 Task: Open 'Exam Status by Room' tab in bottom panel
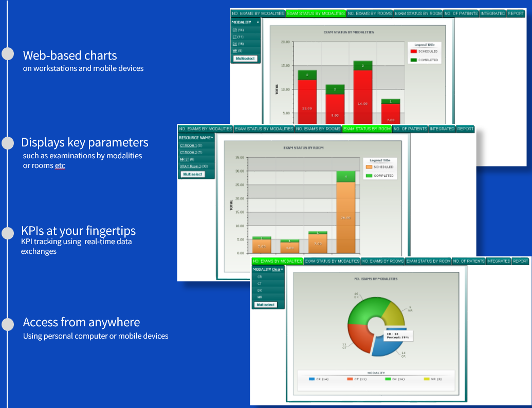[428, 261]
